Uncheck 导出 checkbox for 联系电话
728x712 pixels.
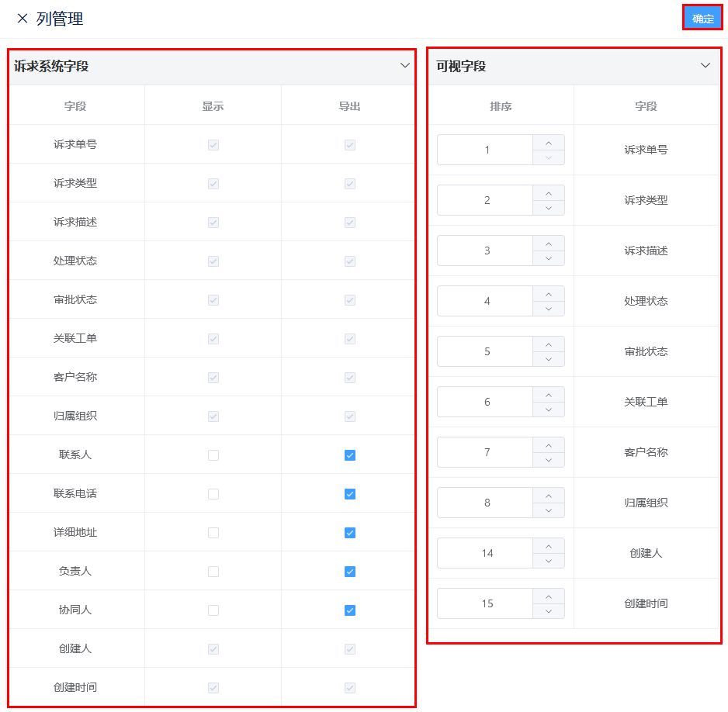pyautogui.click(x=350, y=494)
